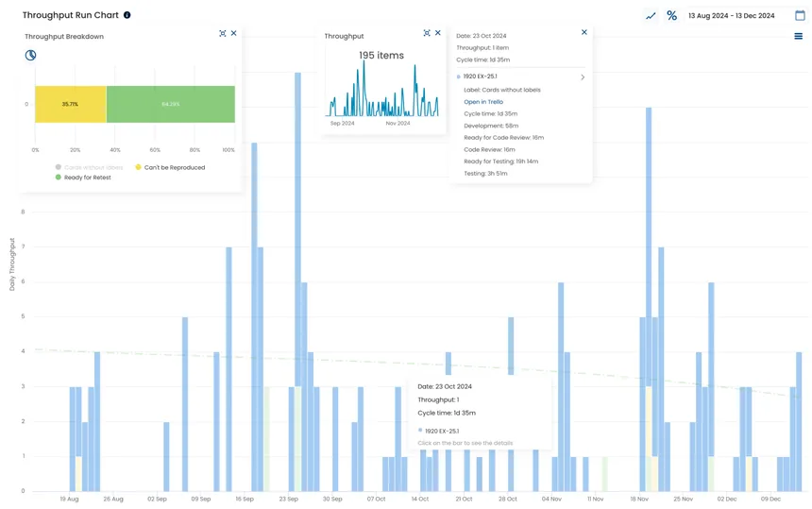The width and height of the screenshot is (812, 509).
Task: Click the 195 items label
Action: (381, 56)
